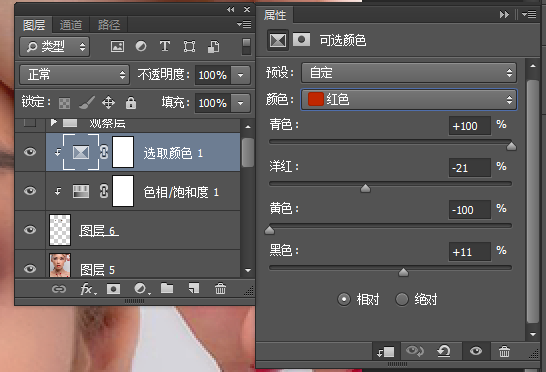Image resolution: width=546 pixels, height=372 pixels.
Task: Collapse Properties panel double arrows
Action: click(504, 15)
